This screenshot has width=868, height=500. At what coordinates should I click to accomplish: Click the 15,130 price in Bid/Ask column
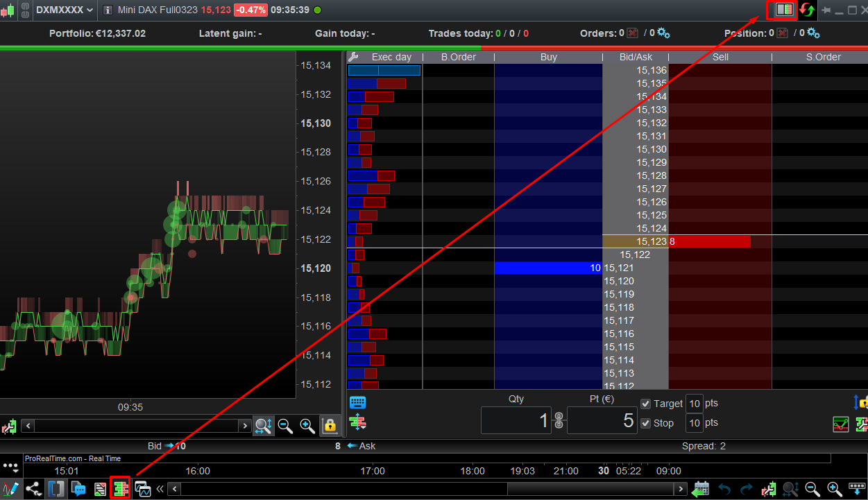(x=651, y=149)
